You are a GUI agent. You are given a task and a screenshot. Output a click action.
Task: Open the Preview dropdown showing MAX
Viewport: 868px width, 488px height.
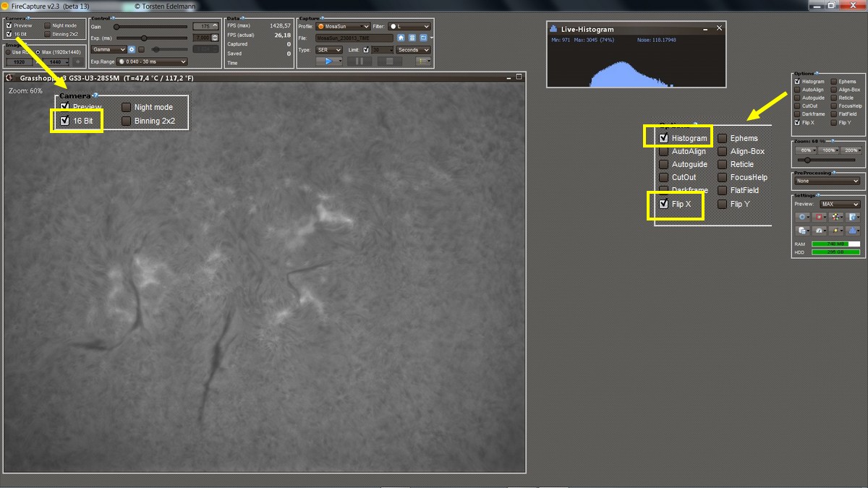point(840,204)
